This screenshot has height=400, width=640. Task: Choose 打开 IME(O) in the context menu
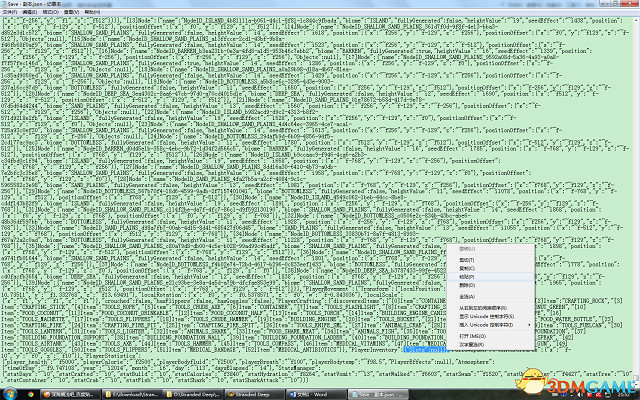[x=472, y=336]
